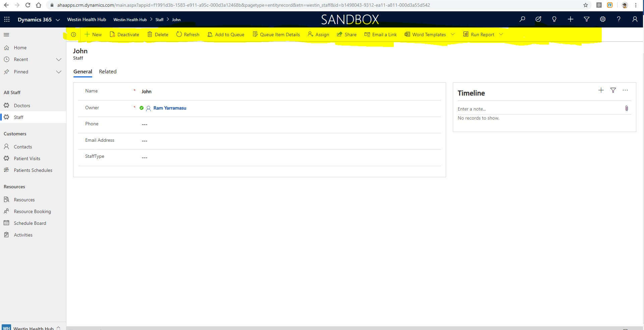644x330 pixels.
Task: Open the user account icon
Action: click(635, 19)
